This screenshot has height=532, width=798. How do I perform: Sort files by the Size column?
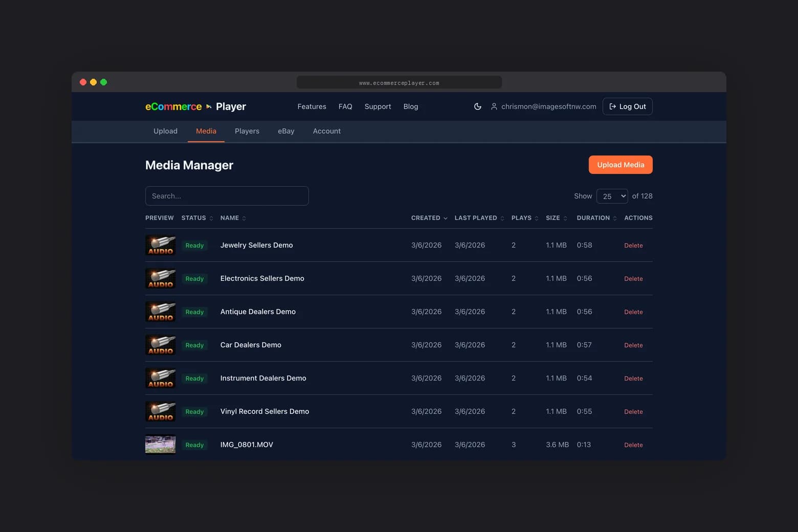pos(566,218)
